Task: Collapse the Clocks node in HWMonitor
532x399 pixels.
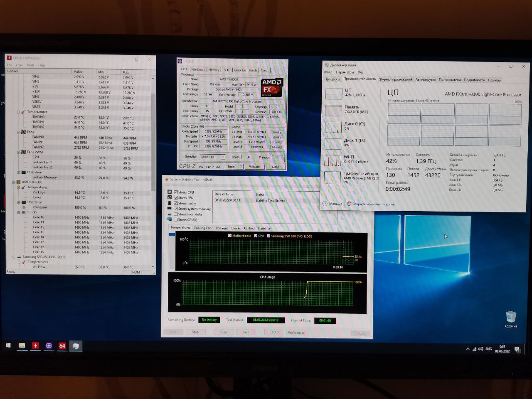Action: coord(19,212)
